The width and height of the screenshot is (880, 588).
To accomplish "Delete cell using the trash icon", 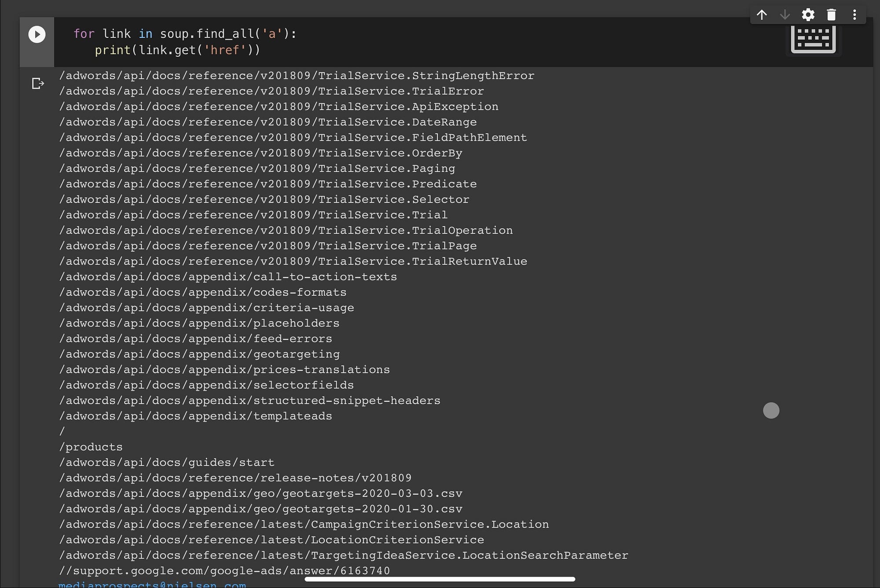I will (x=831, y=15).
